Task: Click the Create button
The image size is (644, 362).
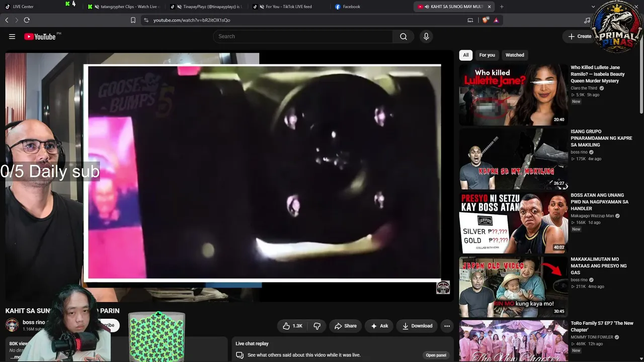Action: click(580, 36)
